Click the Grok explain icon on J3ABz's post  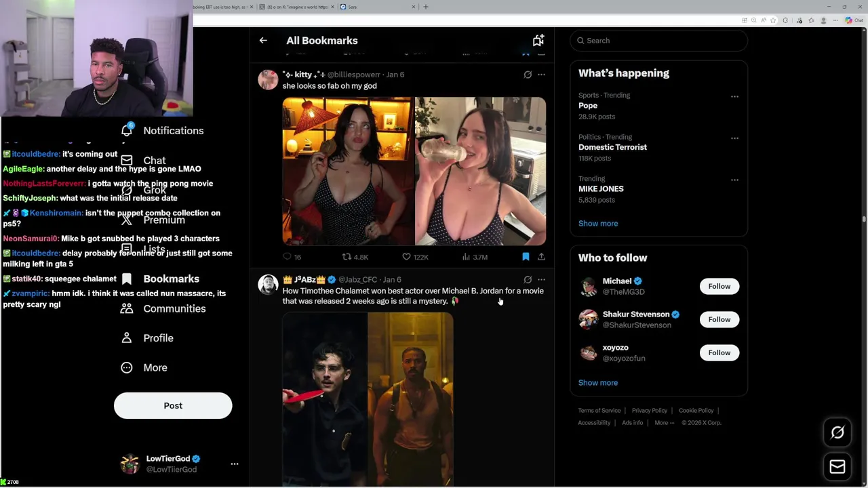coord(528,279)
